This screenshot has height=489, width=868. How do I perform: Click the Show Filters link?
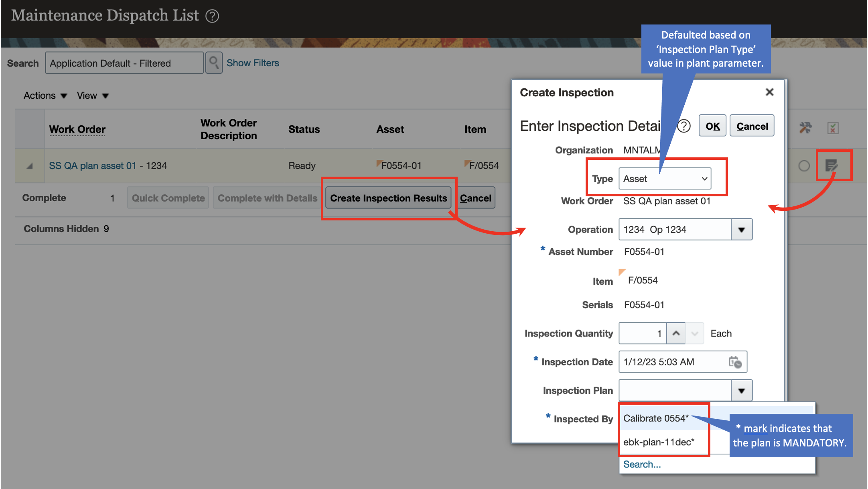click(x=253, y=63)
